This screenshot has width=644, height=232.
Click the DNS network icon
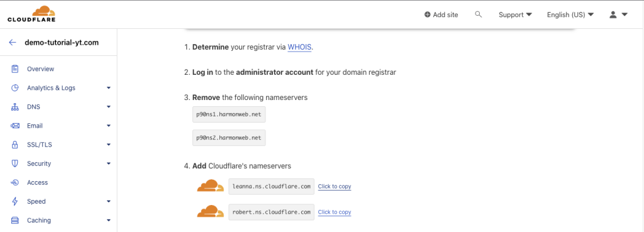(15, 107)
